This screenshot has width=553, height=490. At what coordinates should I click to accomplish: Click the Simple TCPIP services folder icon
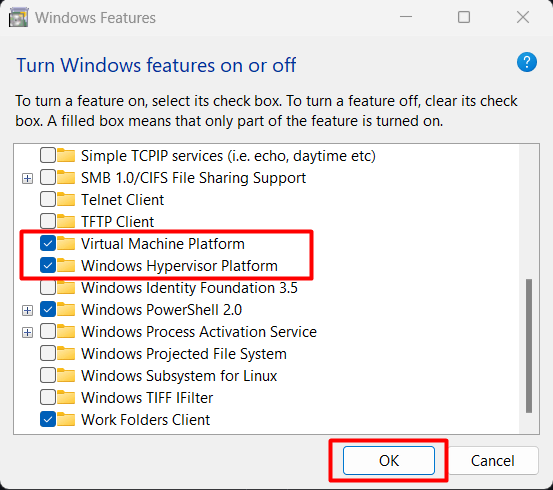66,156
